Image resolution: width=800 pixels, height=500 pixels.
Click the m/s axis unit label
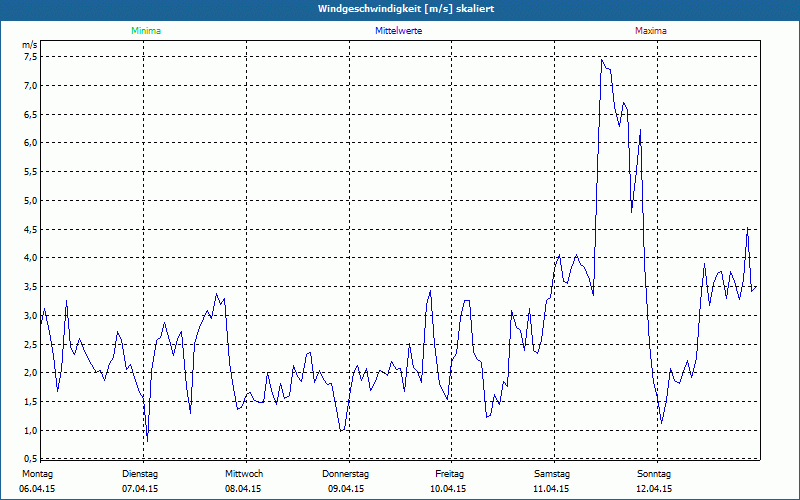[30, 45]
